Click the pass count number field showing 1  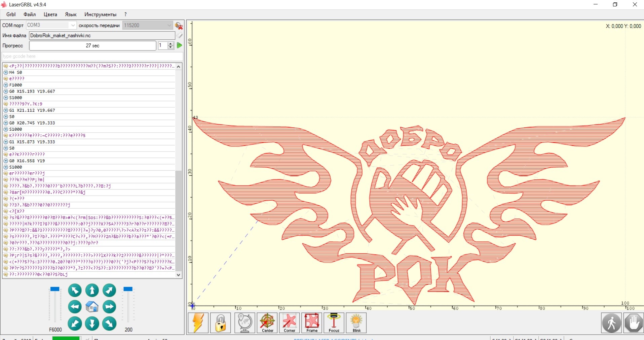tap(163, 45)
